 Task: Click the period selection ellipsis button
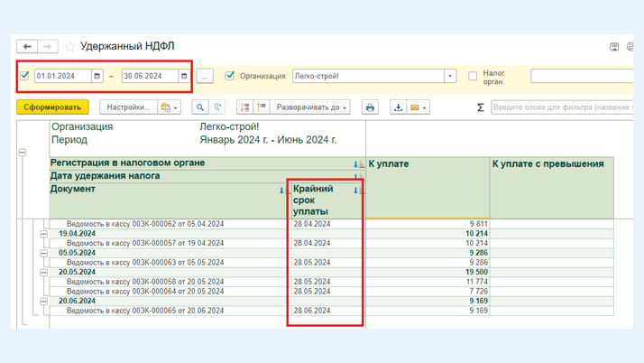205,76
